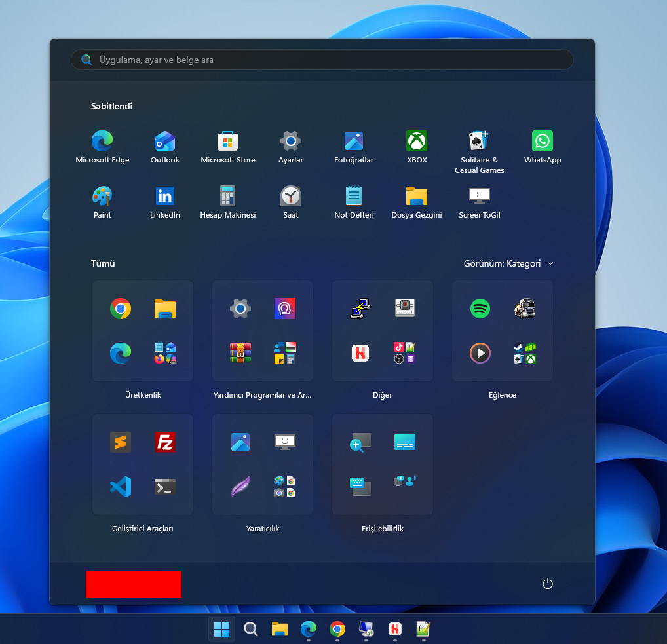The image size is (667, 644).
Task: Open the media player in Eğlence category
Action: (480, 353)
